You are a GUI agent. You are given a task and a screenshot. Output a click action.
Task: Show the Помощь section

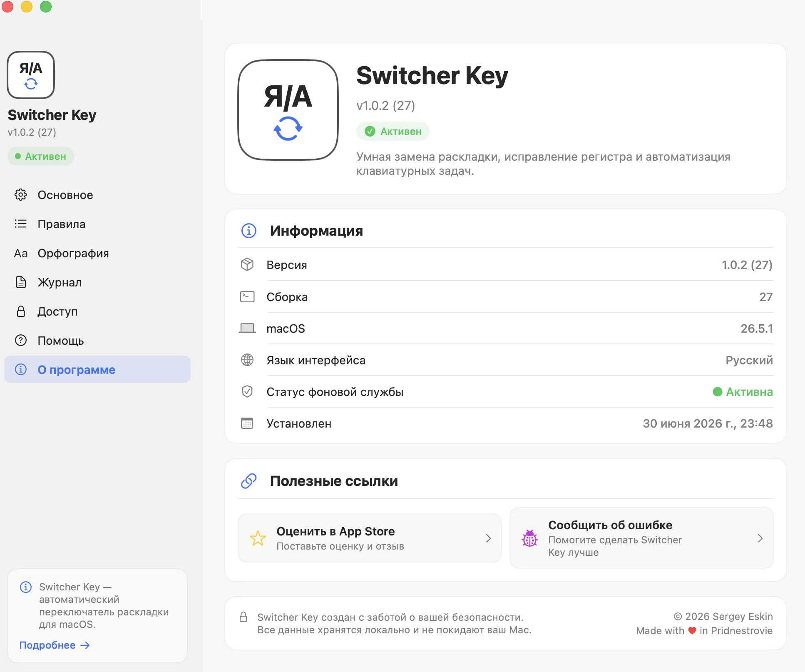(x=97, y=341)
